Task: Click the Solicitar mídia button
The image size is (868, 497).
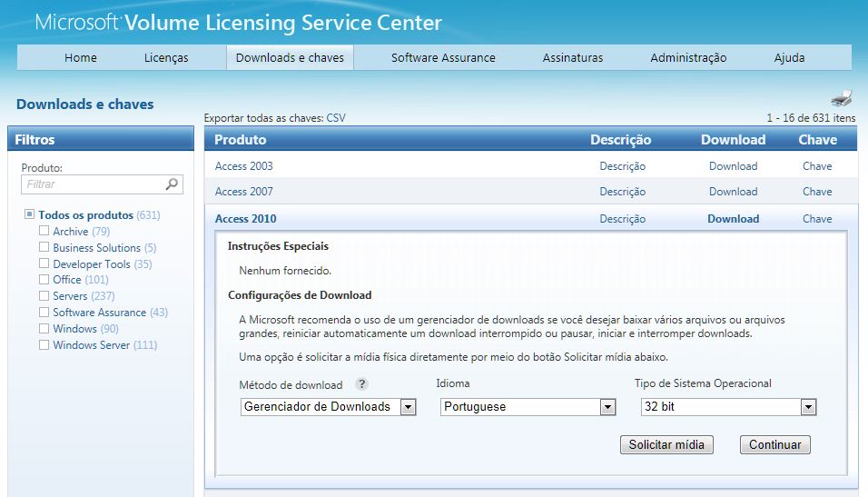Action: click(667, 445)
